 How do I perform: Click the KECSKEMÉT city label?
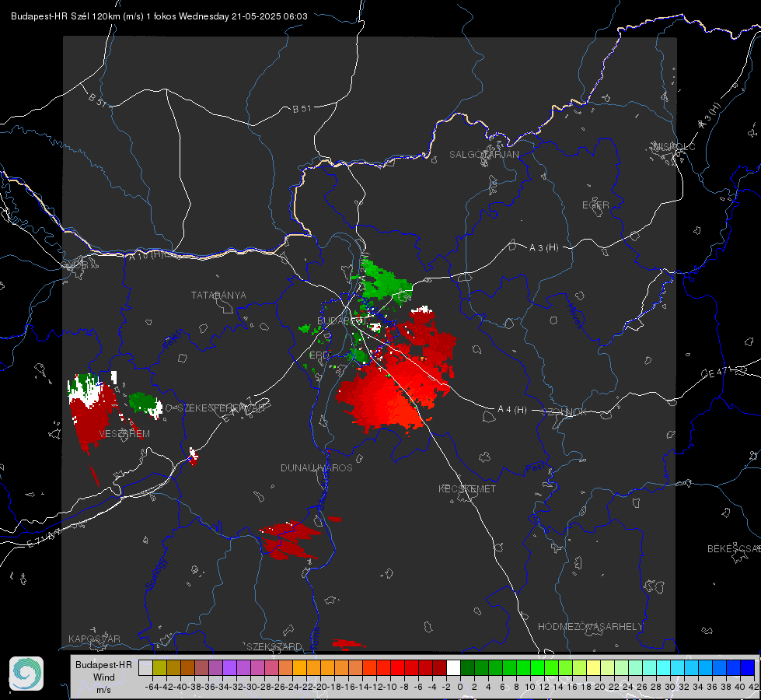[467, 489]
